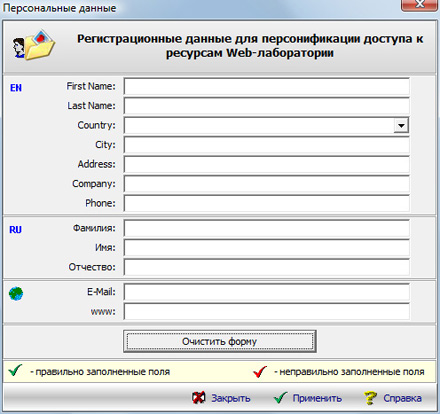Open the Справка help link
This screenshot has width=440, height=414.
(402, 398)
